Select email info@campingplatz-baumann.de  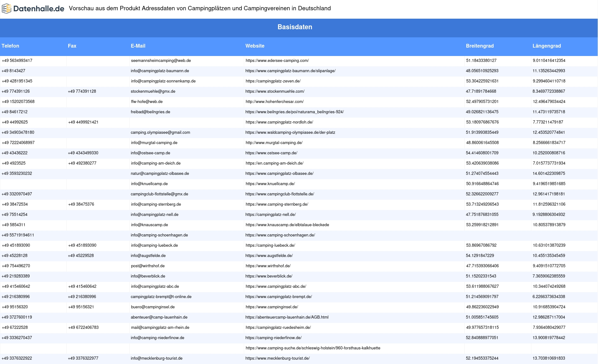(160, 71)
